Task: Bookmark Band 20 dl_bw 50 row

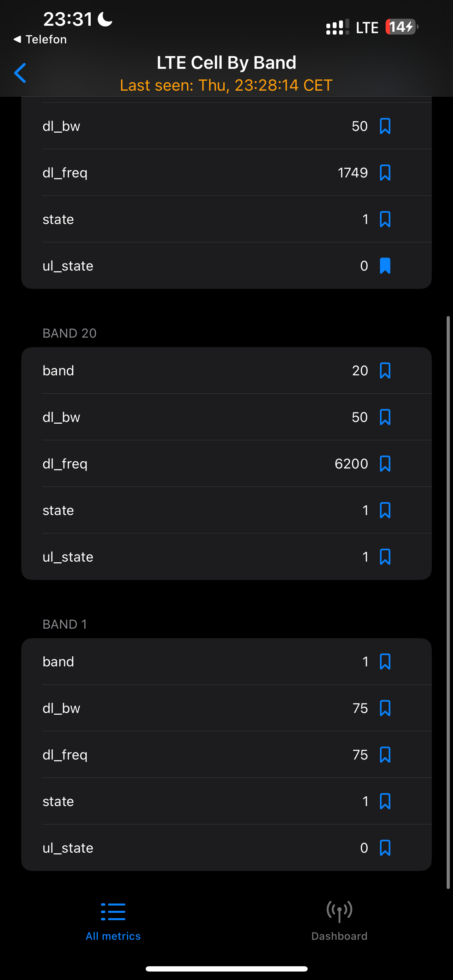Action: tap(385, 417)
